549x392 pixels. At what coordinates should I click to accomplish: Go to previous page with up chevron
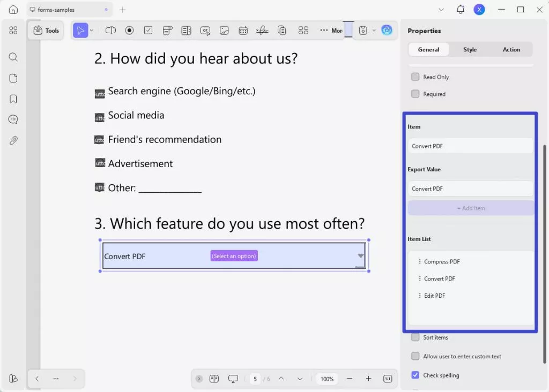(281, 379)
